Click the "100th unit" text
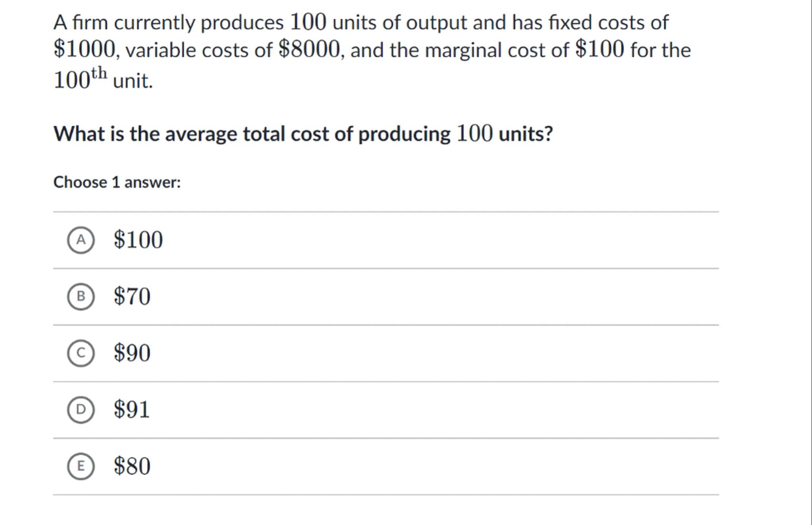 click(103, 79)
